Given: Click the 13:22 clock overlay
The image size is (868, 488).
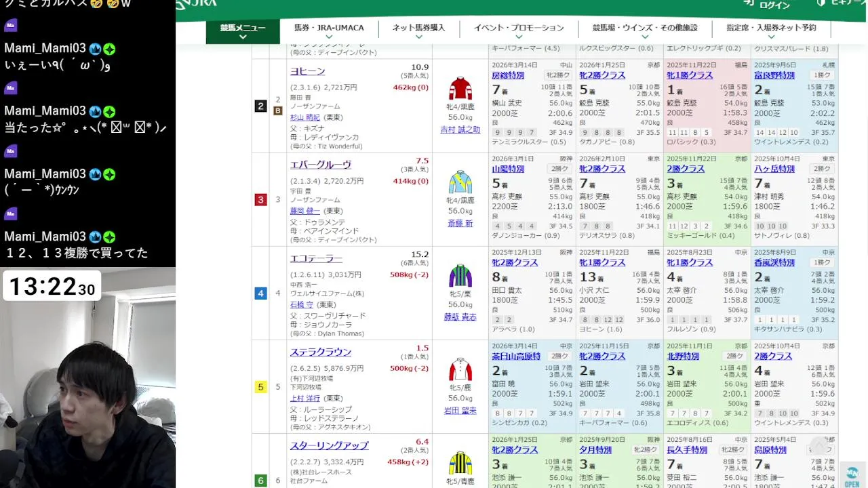Looking at the screenshot, I should click(x=52, y=287).
